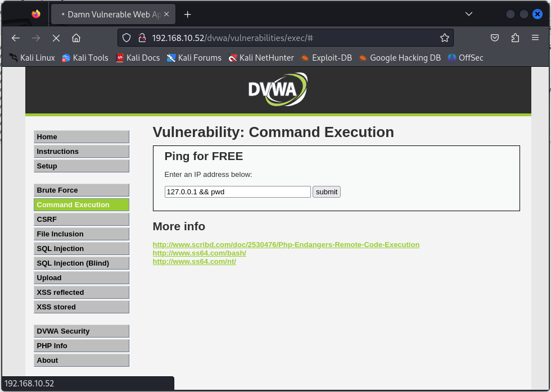Open the extensions puzzle icon

[515, 38]
